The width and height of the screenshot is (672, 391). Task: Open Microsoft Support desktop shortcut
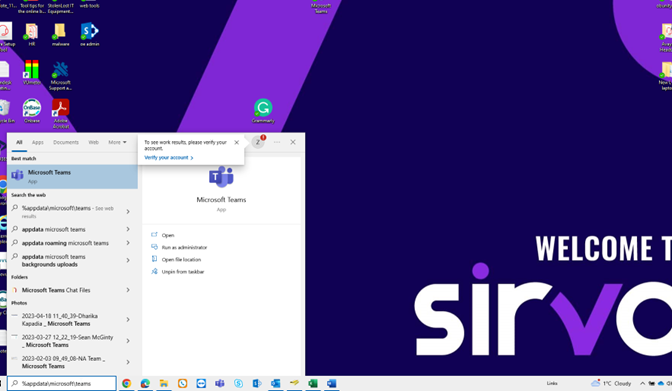point(60,75)
